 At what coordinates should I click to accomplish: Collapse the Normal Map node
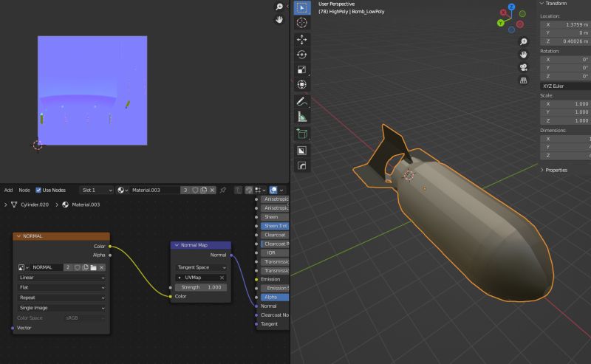click(x=177, y=245)
